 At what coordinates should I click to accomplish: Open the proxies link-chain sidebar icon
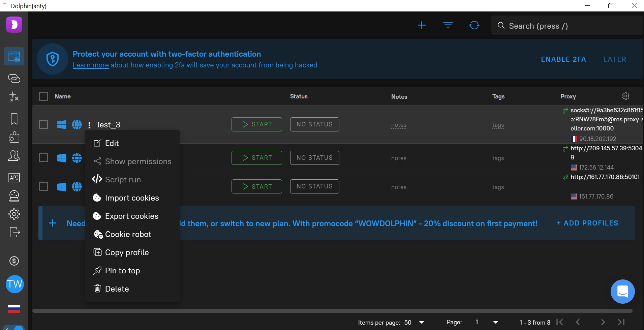coord(14,79)
